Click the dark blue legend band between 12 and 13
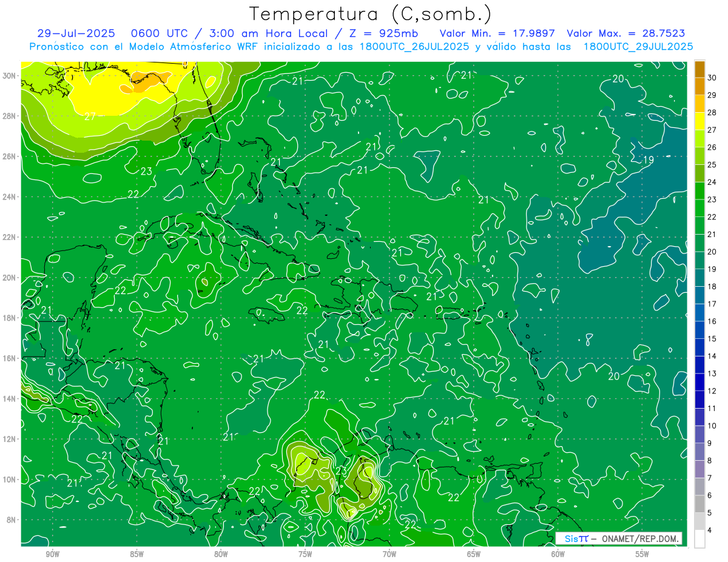This screenshot has height=562, width=728. tap(699, 382)
